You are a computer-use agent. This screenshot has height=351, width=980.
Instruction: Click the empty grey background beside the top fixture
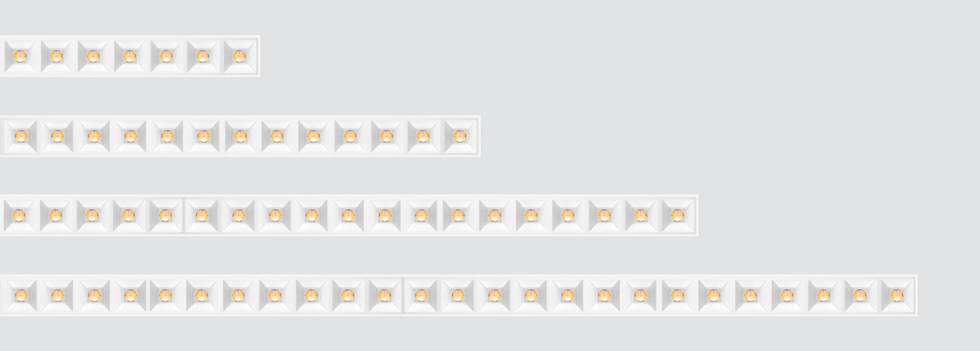click(612, 56)
